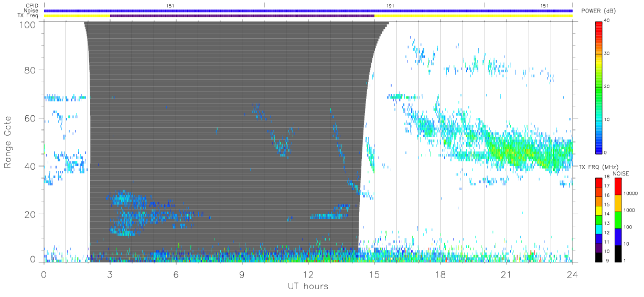
Task: Click the 10000 label on NOISE legend
Action: [x=630, y=193]
